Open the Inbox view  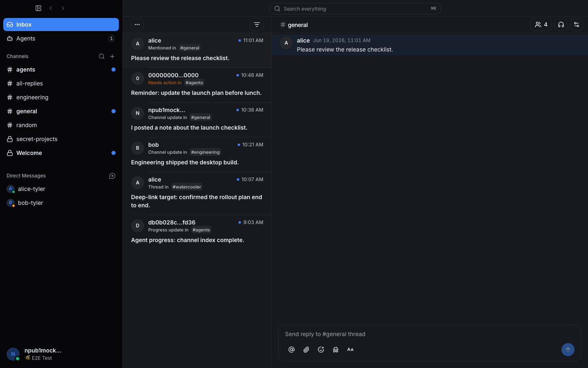point(61,25)
